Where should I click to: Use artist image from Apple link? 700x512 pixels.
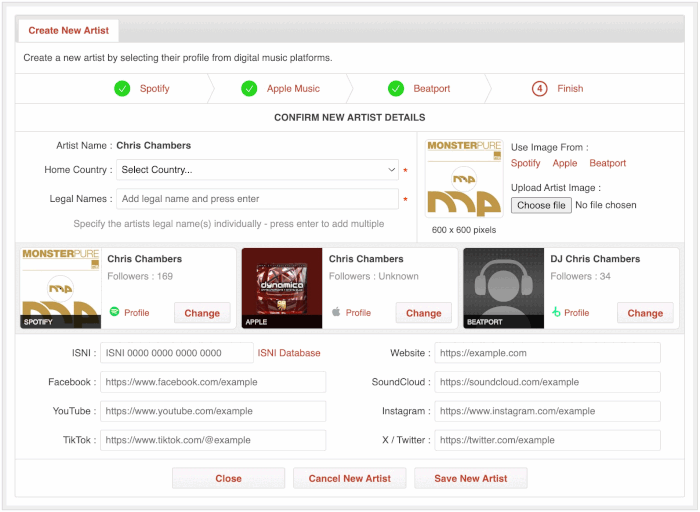tap(565, 163)
